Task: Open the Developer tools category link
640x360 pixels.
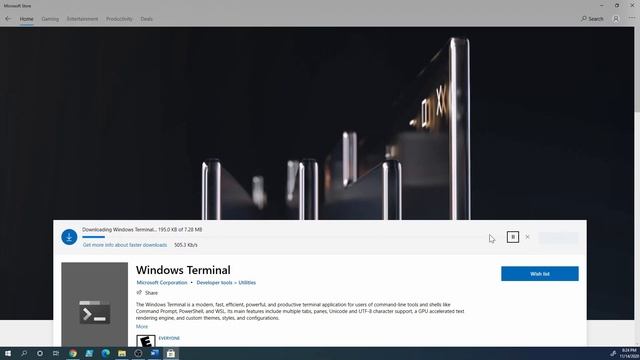Action: [214, 282]
